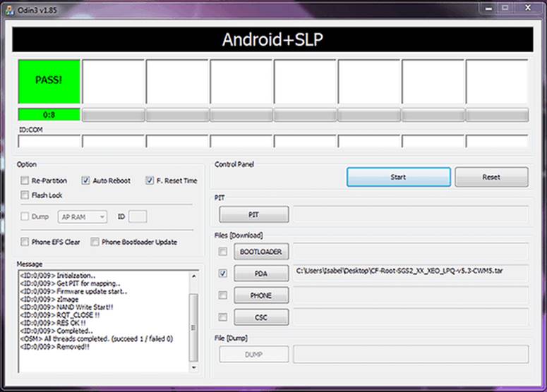Image resolution: width=547 pixels, height=392 pixels.
Task: Click the BOOTLOADER file button
Action: (x=261, y=252)
